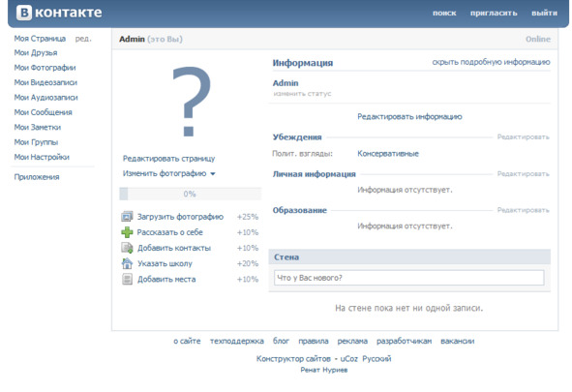Click the upload photo icon beside Загрузить фотографию

pyautogui.click(x=127, y=217)
